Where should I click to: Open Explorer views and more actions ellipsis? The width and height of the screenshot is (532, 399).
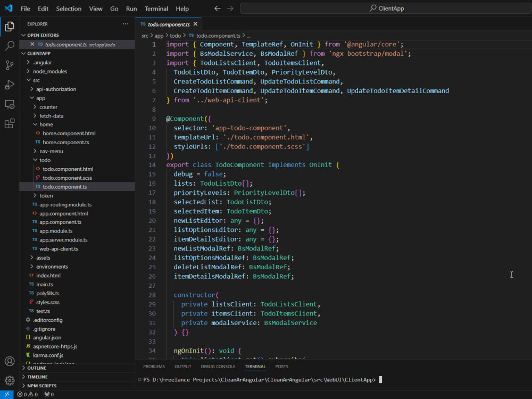coord(126,24)
